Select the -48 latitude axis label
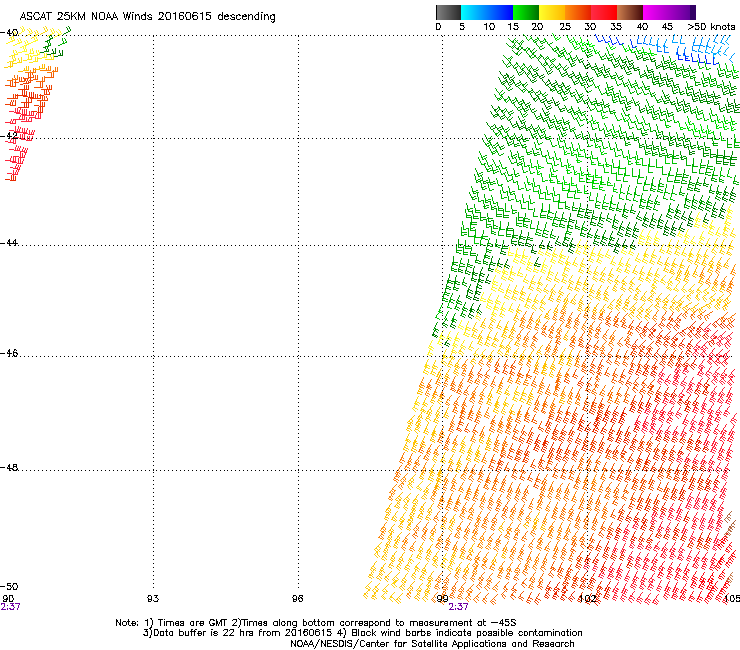 pos(9,467)
